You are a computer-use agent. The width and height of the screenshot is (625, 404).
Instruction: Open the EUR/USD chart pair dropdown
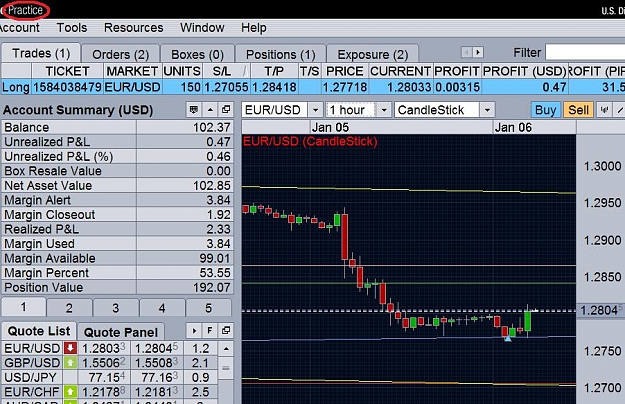(315, 110)
